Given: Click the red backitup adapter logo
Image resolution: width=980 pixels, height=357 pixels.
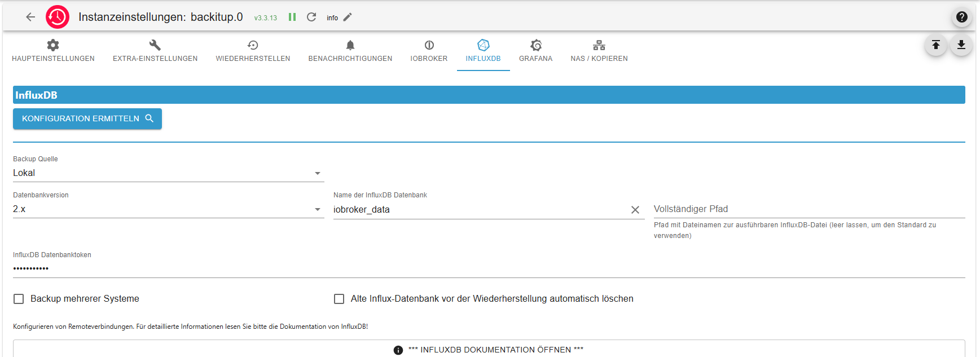Looking at the screenshot, I should point(58,17).
